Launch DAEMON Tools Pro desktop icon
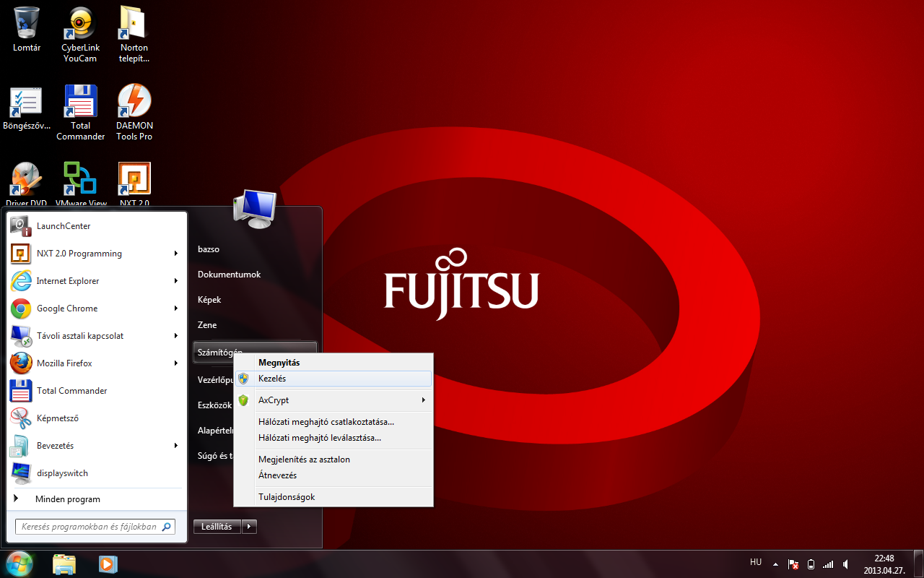Viewport: 924px width, 578px height. (x=134, y=113)
